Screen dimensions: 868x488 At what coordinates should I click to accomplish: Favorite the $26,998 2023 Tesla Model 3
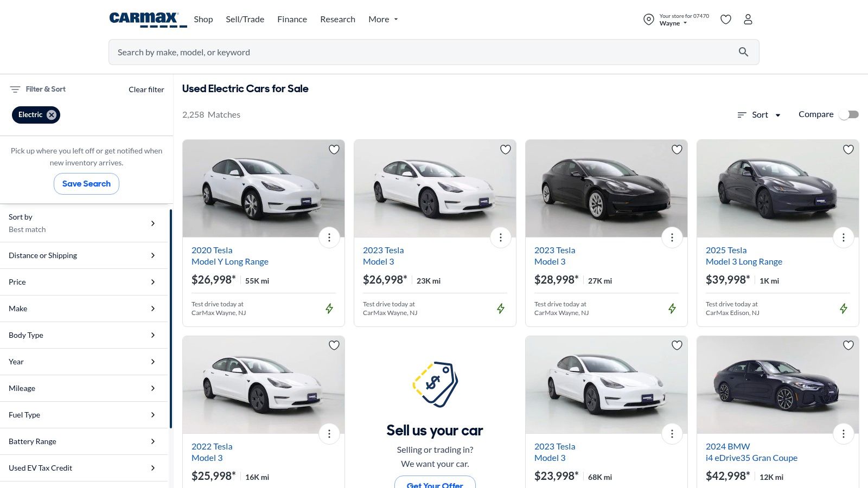506,150
